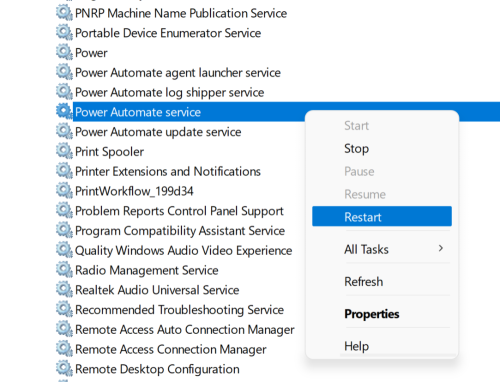
Task: Click gear icon beside Remote Desktop Configuration
Action: (64, 369)
